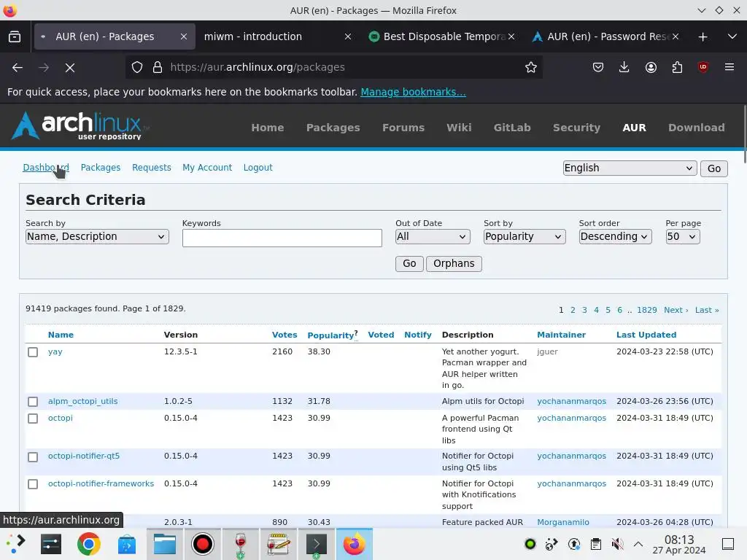Launch Chrome from the taskbar
The width and height of the screenshot is (747, 560).
(x=88, y=544)
